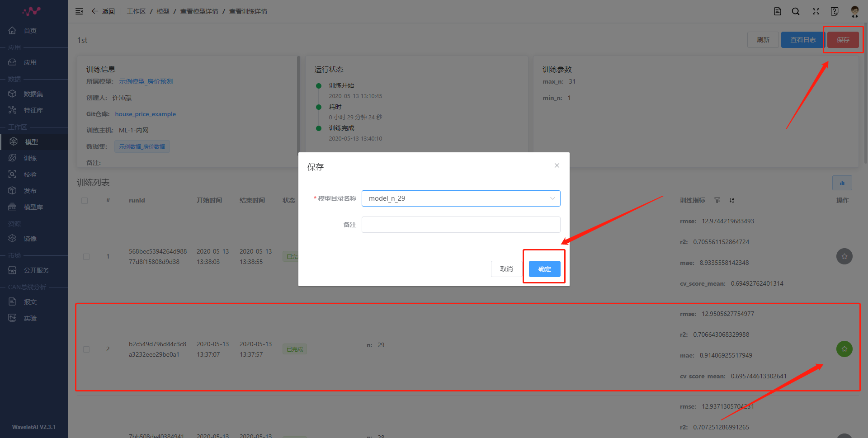Open search via the magnifier icon
The image size is (868, 438).
coord(796,11)
